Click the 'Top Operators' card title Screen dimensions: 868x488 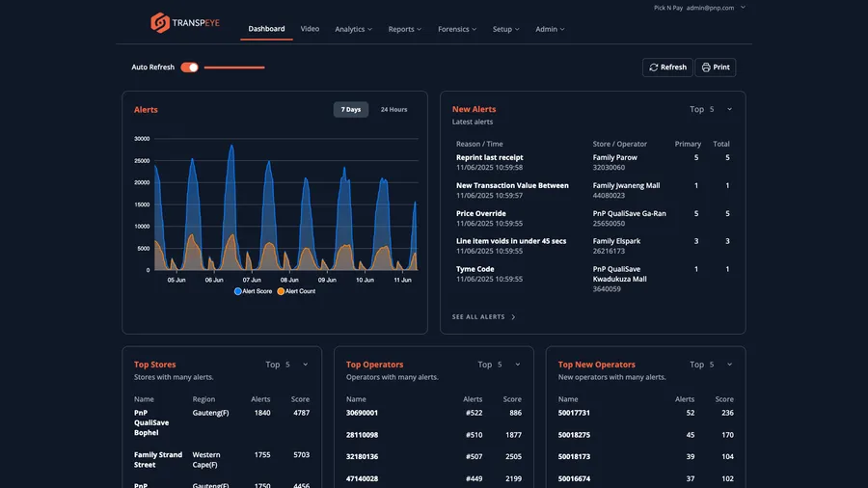point(375,365)
